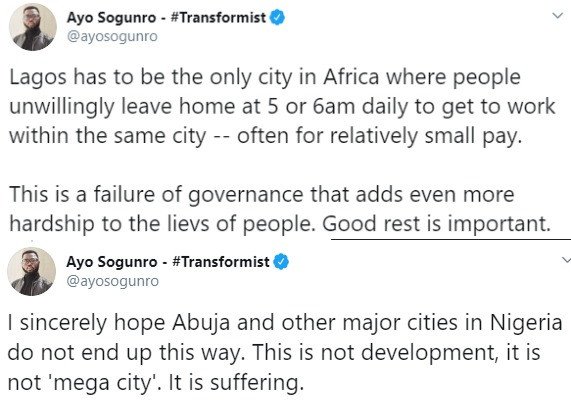This screenshot has height=401, width=571.
Task: Follow the #Transformist hashtag in the first tweet header
Action: coord(218,17)
